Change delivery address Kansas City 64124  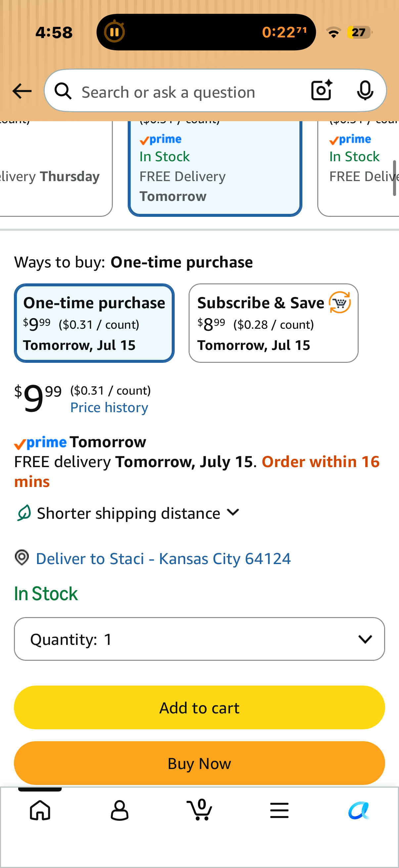(163, 558)
